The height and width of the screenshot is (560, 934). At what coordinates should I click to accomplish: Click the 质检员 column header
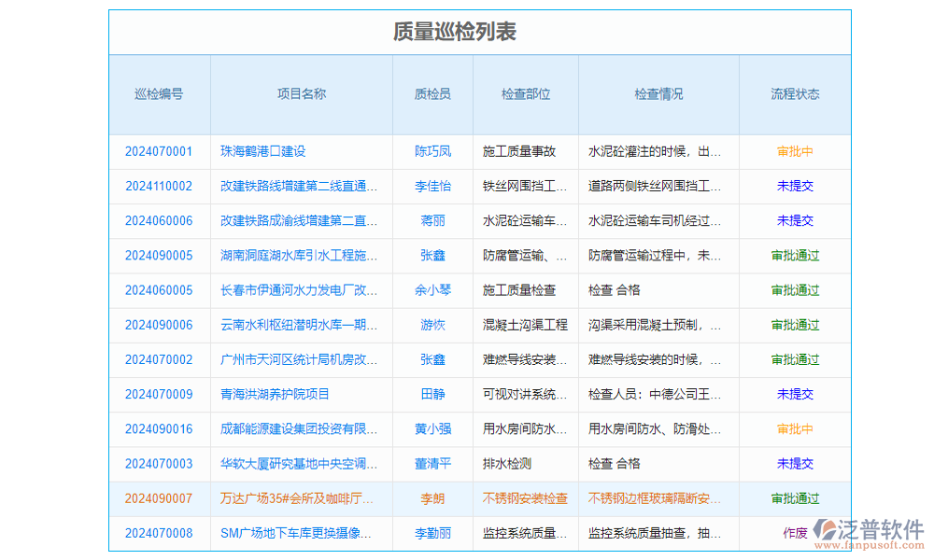click(x=432, y=94)
